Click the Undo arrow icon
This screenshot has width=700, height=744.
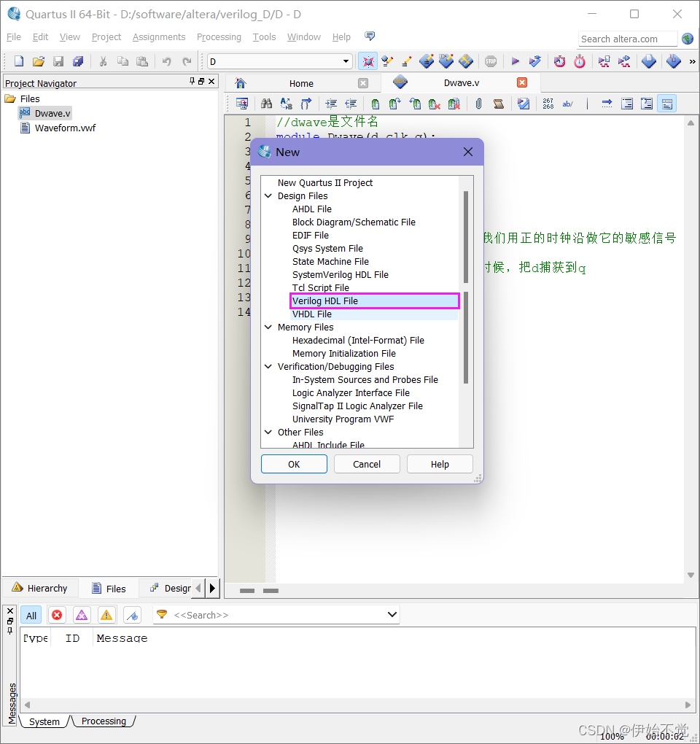click(x=166, y=61)
